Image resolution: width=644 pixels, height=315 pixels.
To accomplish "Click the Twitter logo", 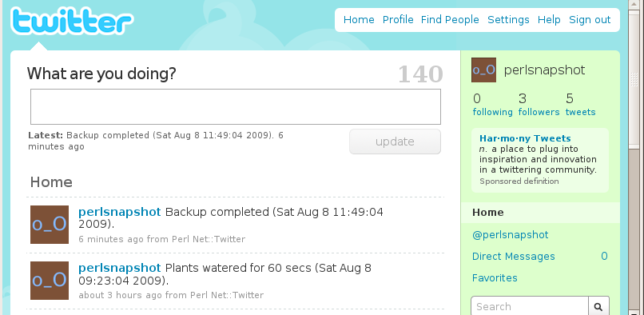I will (72, 21).
